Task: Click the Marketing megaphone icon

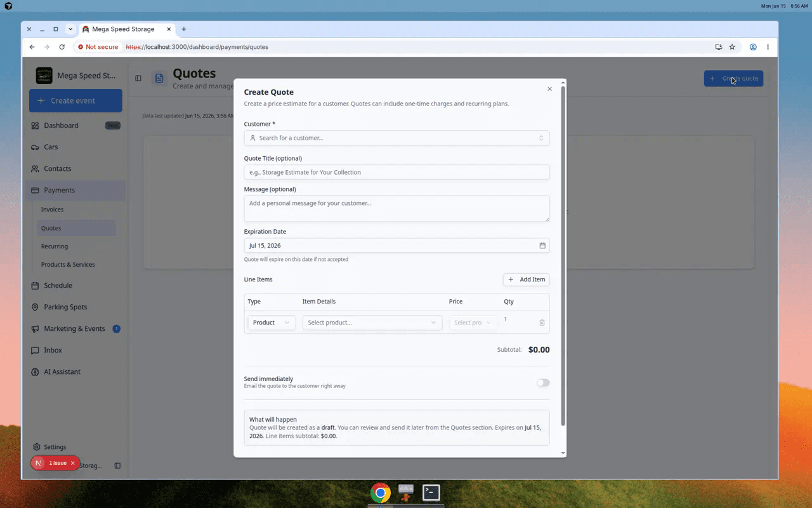Action: 35,329
